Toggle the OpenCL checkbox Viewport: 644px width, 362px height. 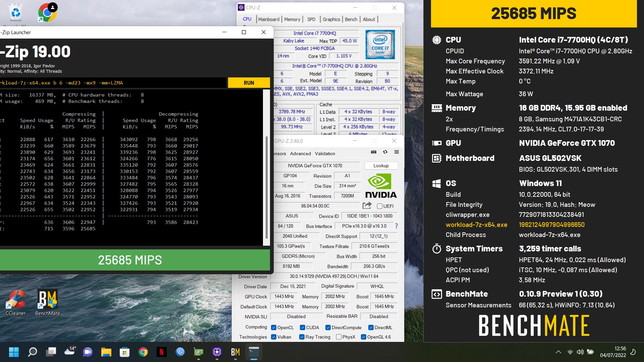[274, 327]
